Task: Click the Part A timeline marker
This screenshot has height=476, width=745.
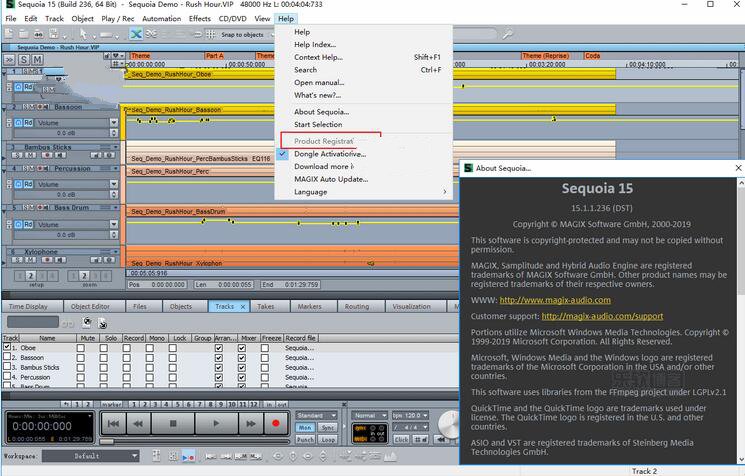Action: click(x=215, y=56)
